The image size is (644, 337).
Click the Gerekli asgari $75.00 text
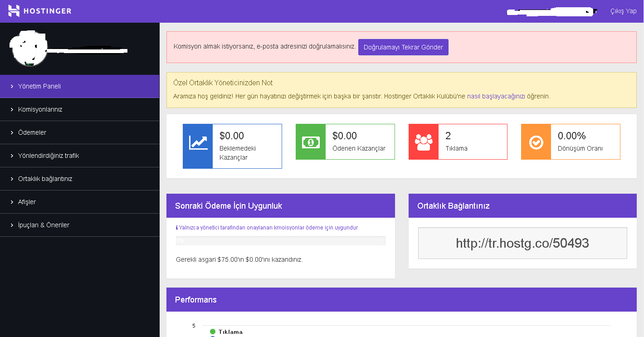pyautogui.click(x=239, y=259)
